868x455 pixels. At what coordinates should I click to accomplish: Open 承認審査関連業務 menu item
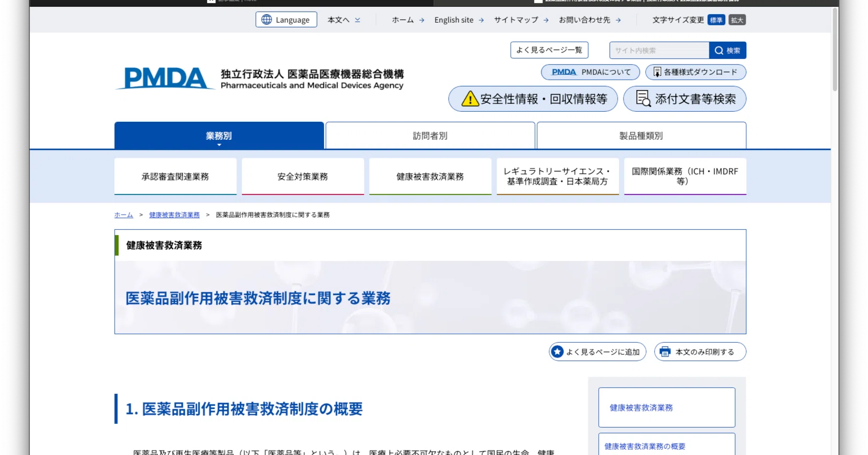click(x=175, y=177)
